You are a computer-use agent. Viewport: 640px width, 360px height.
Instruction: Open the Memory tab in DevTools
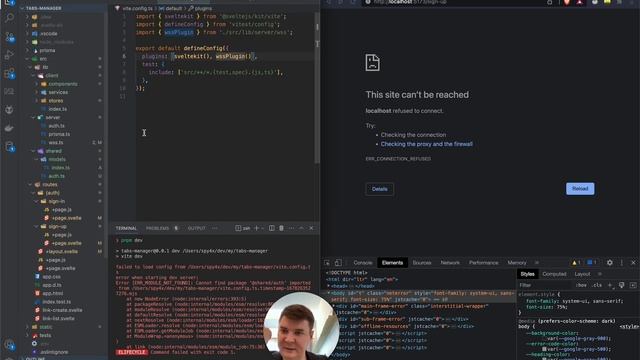(x=517, y=263)
